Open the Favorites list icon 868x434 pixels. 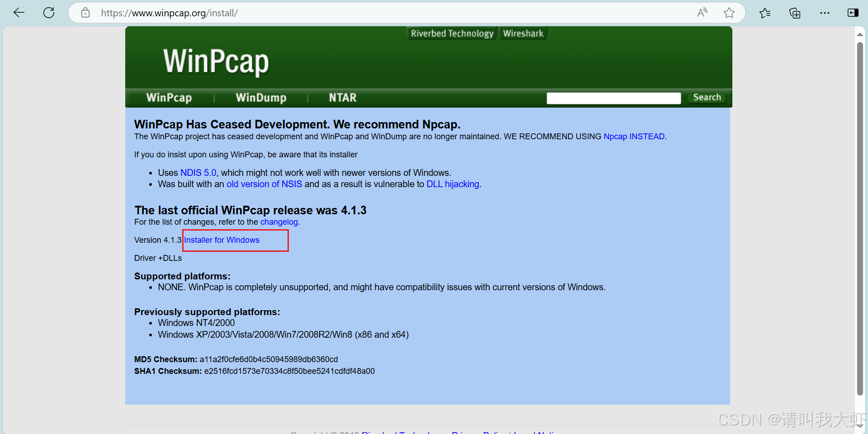click(x=765, y=13)
